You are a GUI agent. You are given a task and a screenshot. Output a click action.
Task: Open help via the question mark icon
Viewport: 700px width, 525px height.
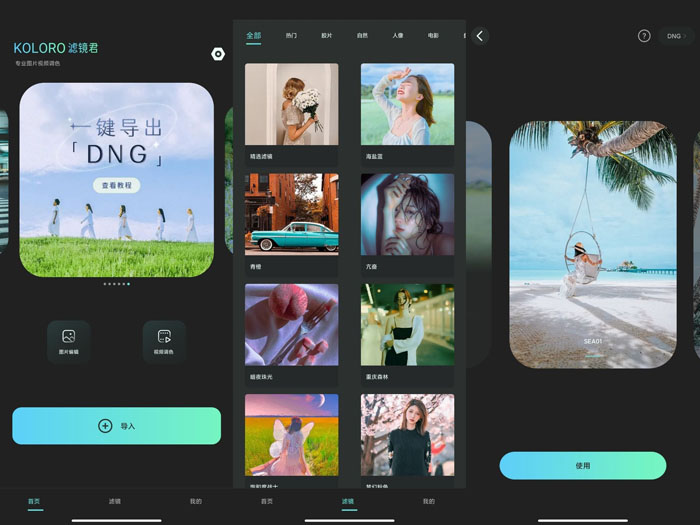[644, 36]
